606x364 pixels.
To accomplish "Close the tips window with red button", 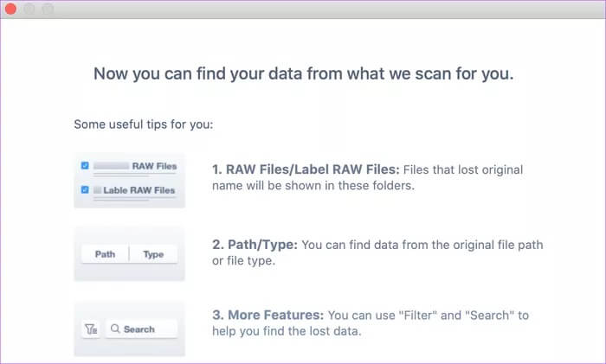I will [10, 9].
